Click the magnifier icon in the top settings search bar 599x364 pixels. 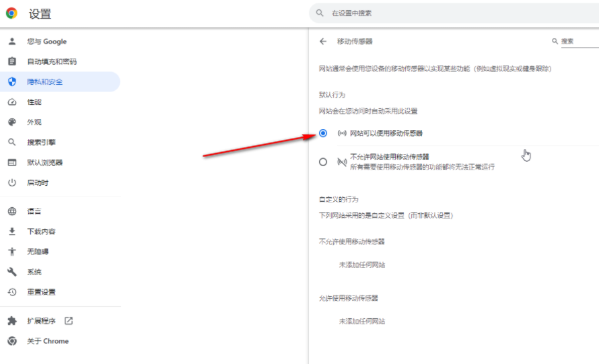(320, 13)
